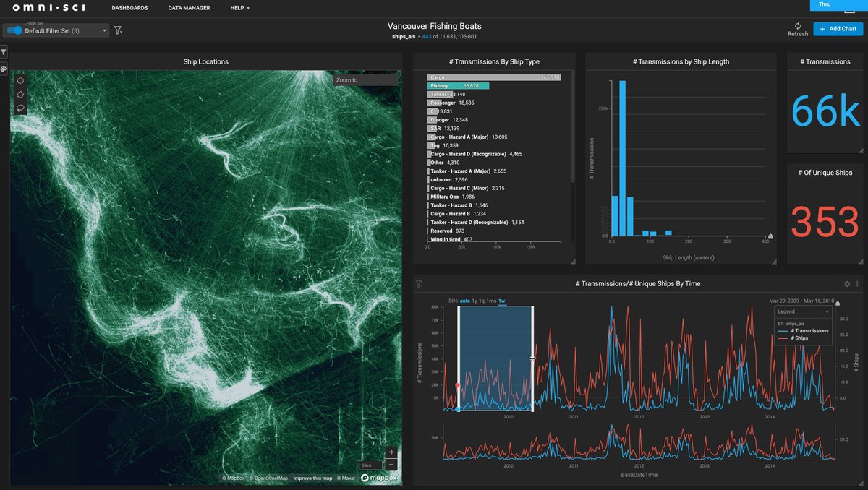Set bin interval to 1mo
The height and width of the screenshot is (490, 868).
tap(490, 301)
